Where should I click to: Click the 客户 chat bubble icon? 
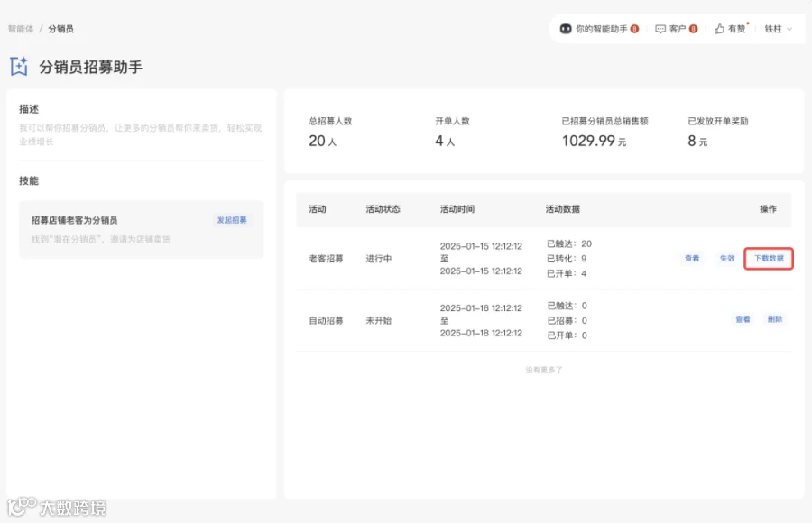click(660, 29)
